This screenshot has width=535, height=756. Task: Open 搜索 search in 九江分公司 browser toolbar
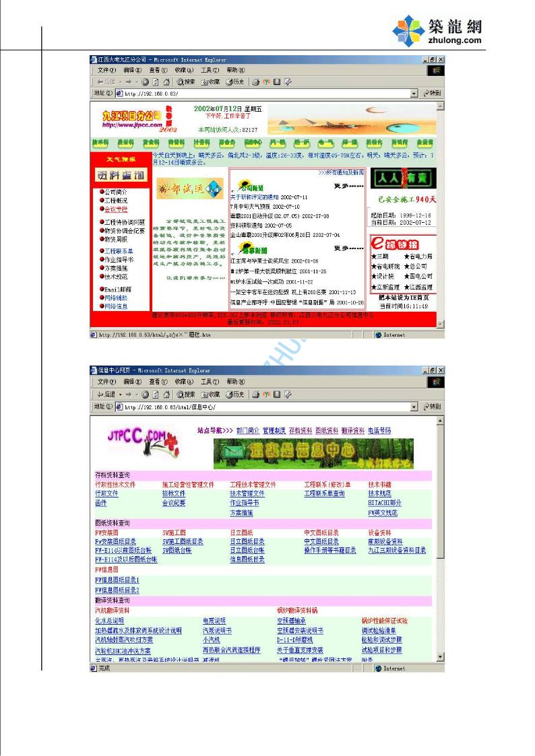(186, 82)
